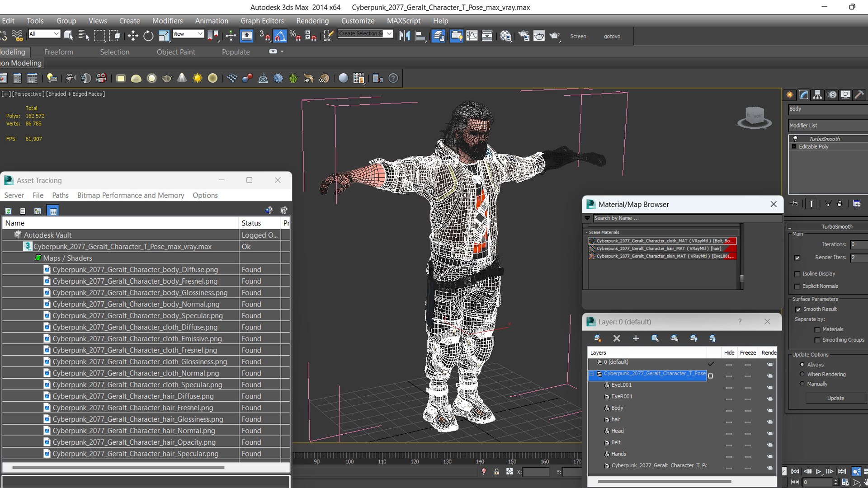The height and width of the screenshot is (488, 868).
Task: Select hair_MAT material in Scene Materials
Action: pyautogui.click(x=663, y=249)
